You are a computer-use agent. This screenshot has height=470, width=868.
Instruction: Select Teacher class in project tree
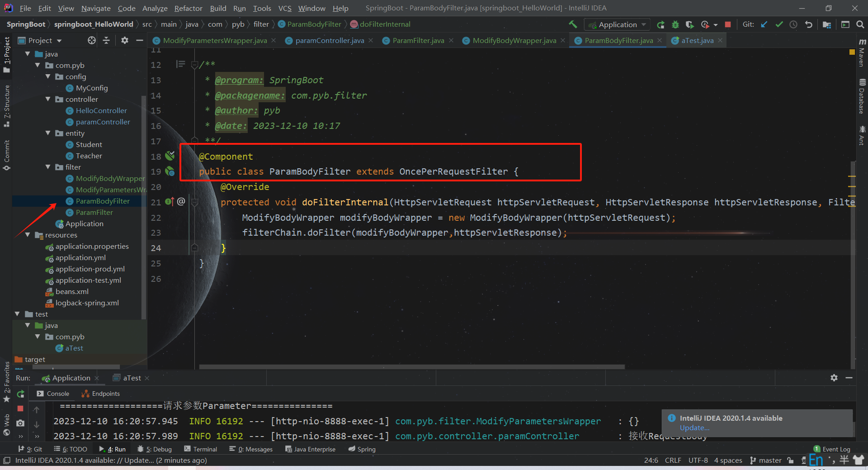[89, 156]
